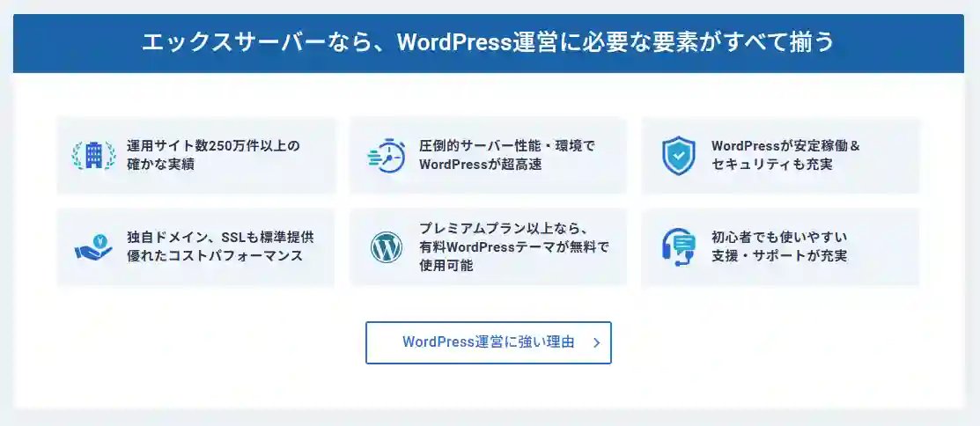Click the WordPress logo icon
The height and width of the screenshot is (426, 980).
click(x=386, y=247)
